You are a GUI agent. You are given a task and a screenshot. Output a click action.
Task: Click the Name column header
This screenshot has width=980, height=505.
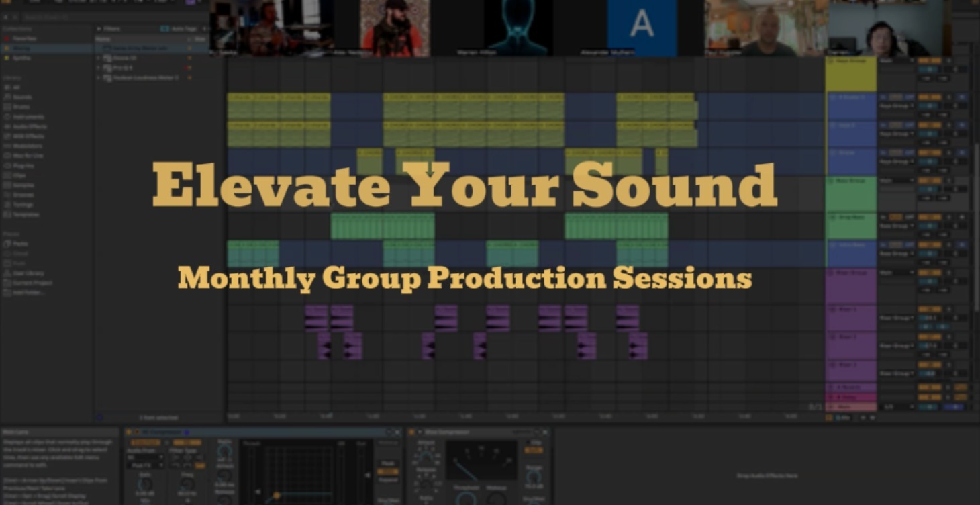(103, 39)
